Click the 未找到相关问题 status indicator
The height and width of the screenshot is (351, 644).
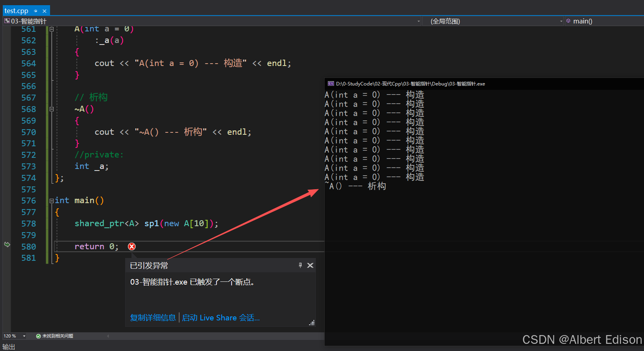(58, 336)
